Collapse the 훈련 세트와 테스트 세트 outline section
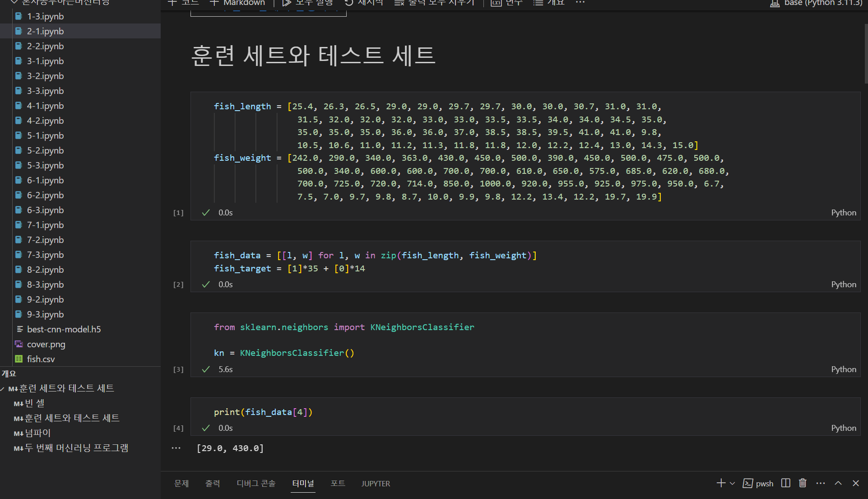The height and width of the screenshot is (499, 868). click(x=3, y=388)
